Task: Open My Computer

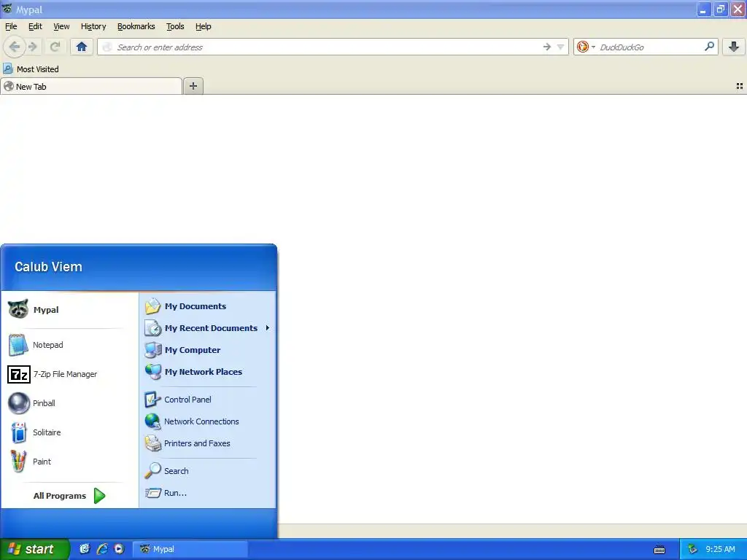Action: 207,350
